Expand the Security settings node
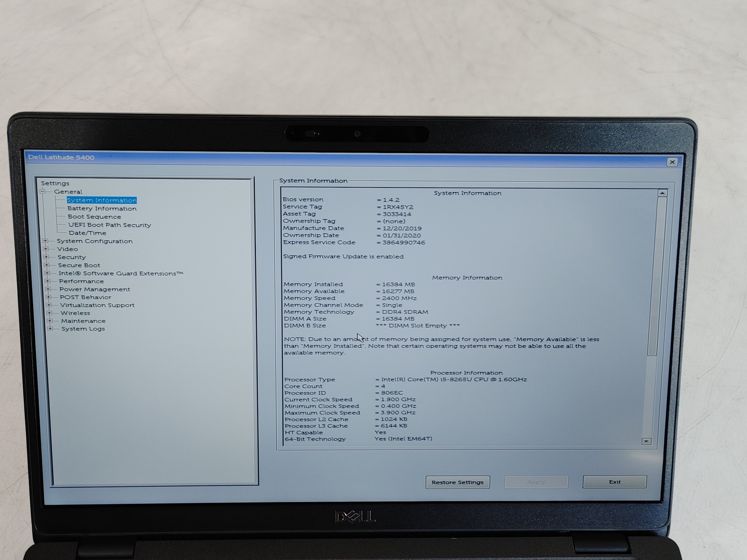 tap(46, 257)
